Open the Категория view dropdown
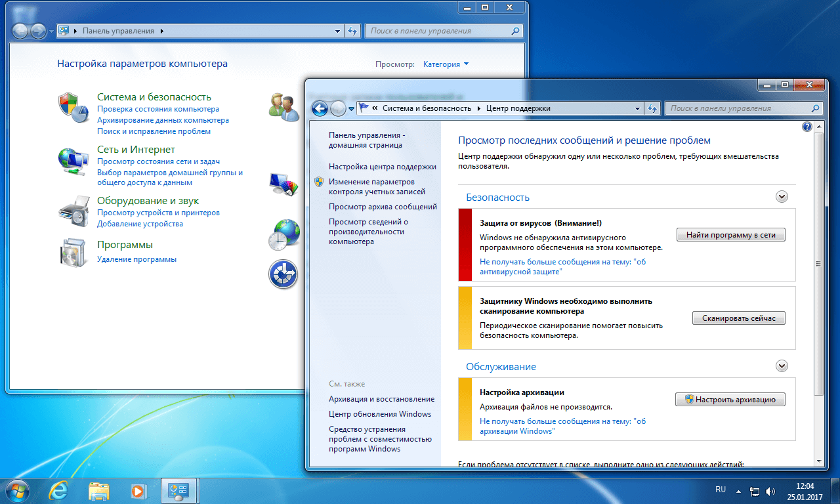This screenshot has width=840, height=504. (446, 64)
